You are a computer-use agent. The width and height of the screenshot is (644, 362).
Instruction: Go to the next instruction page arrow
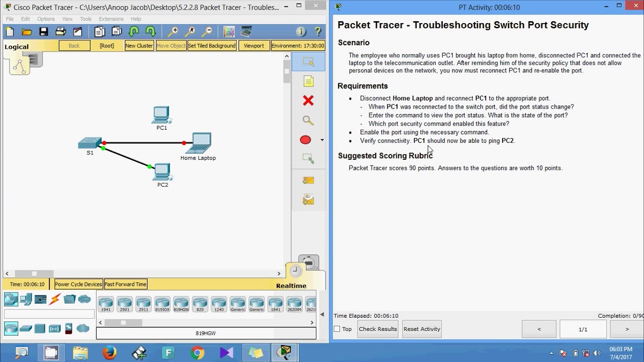click(627, 329)
